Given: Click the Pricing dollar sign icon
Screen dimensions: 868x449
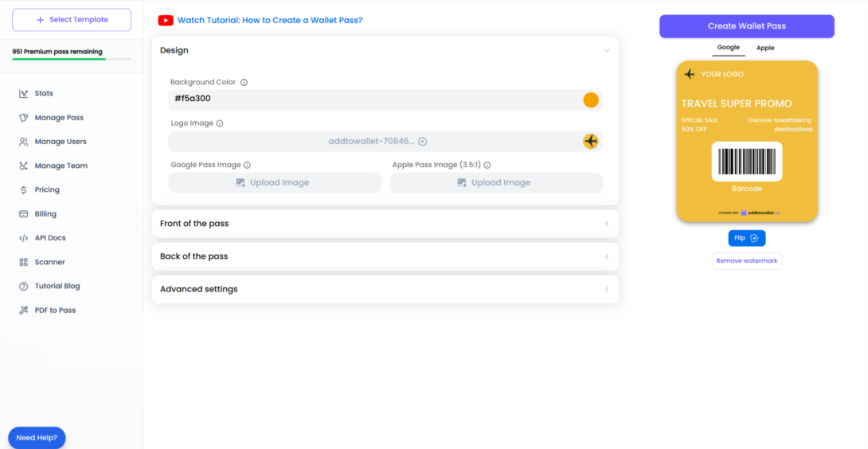Looking at the screenshot, I should [x=23, y=190].
